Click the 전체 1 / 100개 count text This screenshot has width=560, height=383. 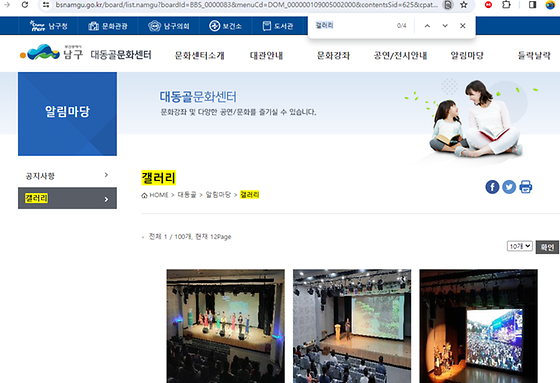tap(190, 237)
